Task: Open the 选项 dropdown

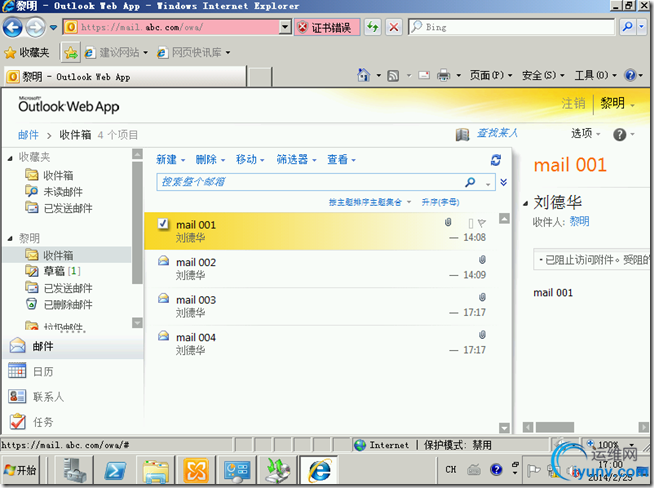Action: (586, 133)
